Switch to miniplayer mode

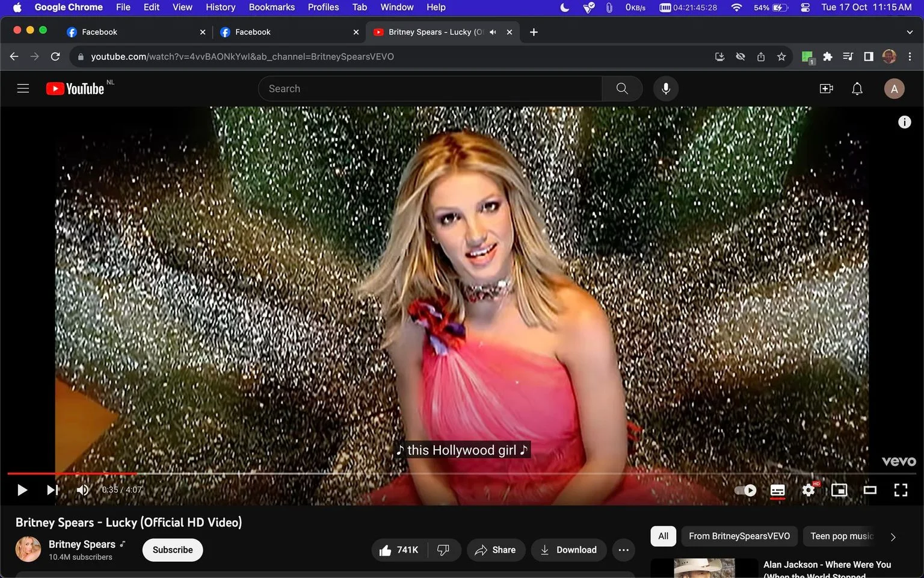pyautogui.click(x=839, y=490)
